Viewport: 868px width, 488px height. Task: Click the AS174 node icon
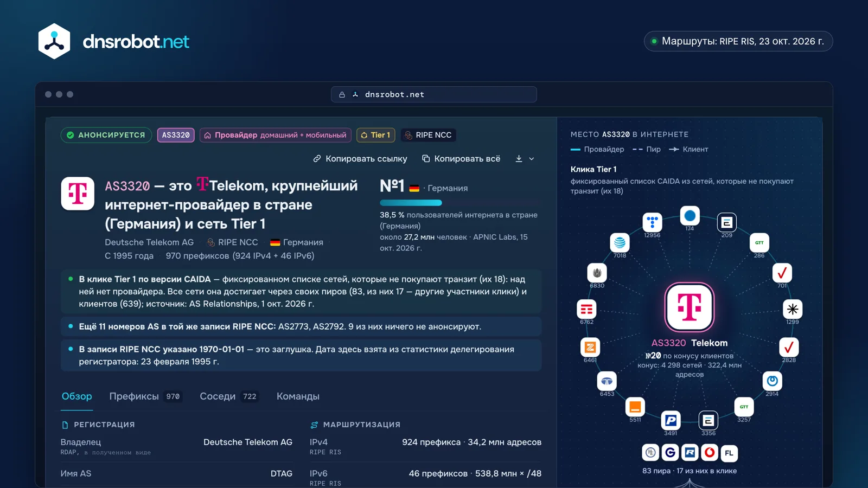click(690, 216)
